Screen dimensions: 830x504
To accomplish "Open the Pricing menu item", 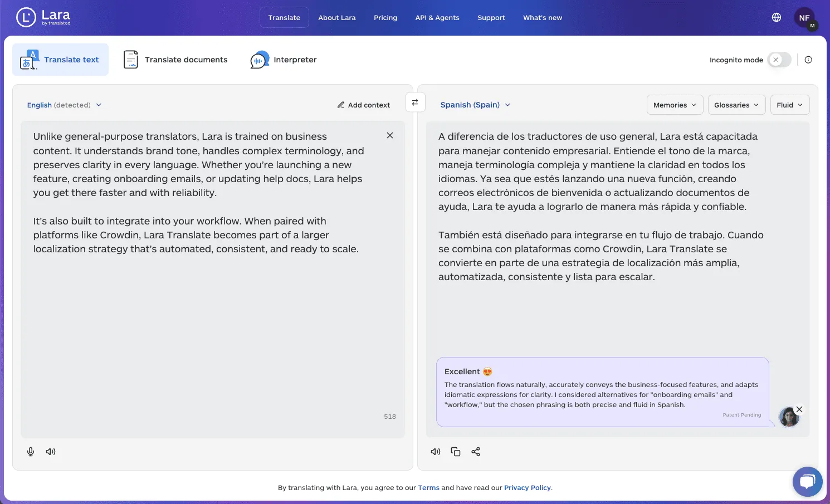I will click(x=385, y=18).
